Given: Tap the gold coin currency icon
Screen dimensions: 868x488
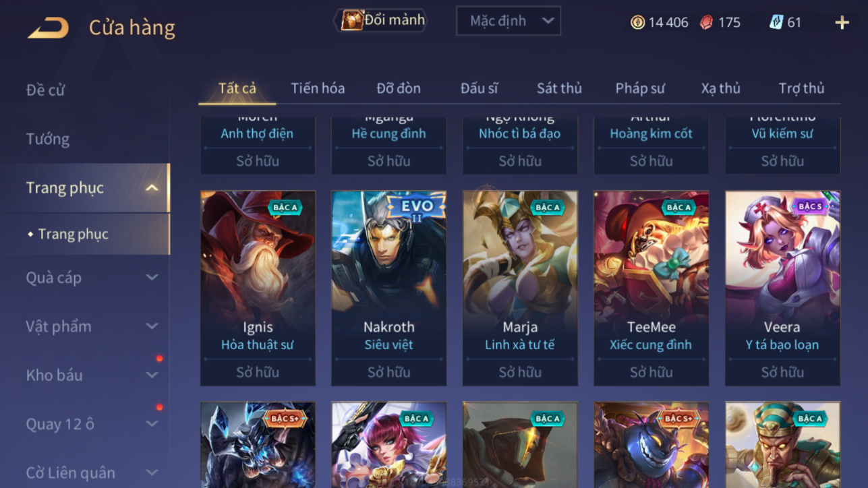Looking at the screenshot, I should (637, 22).
